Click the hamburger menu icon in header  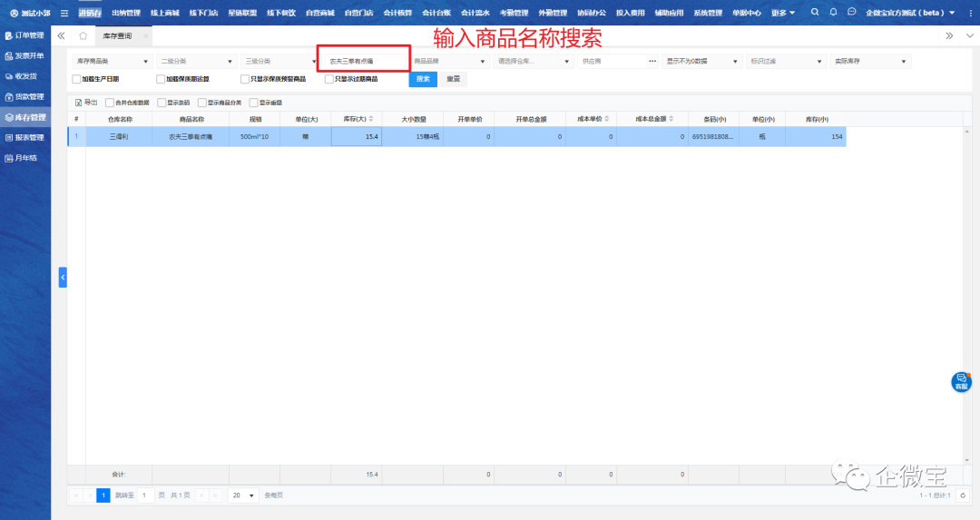coord(64,13)
